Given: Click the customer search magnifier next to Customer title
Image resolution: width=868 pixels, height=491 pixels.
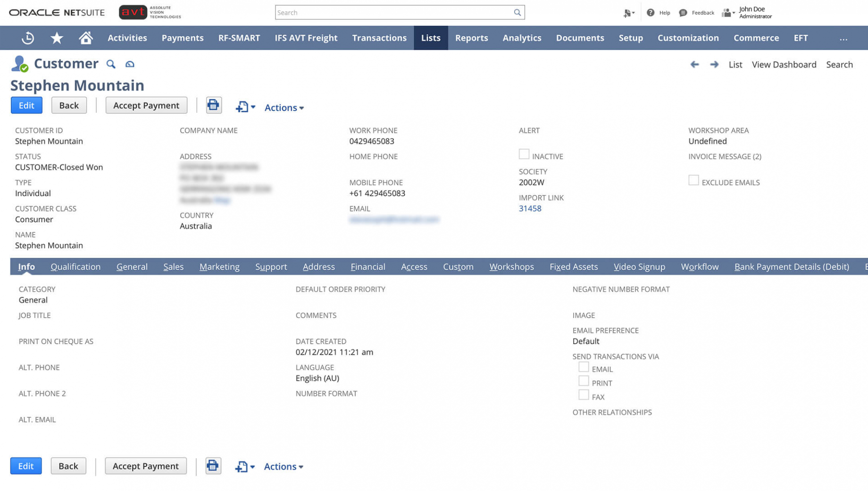Looking at the screenshot, I should (x=111, y=64).
